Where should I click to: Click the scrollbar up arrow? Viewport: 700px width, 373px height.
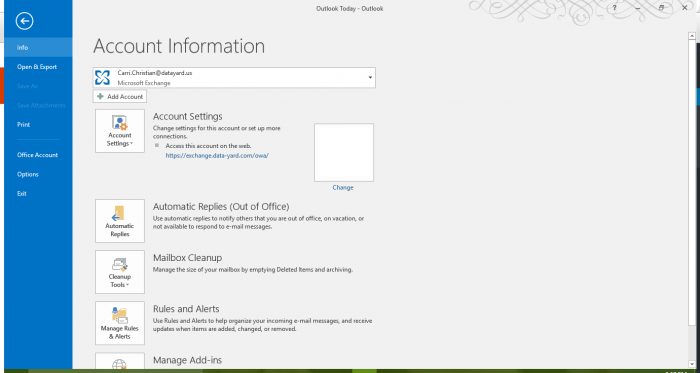click(x=692, y=36)
